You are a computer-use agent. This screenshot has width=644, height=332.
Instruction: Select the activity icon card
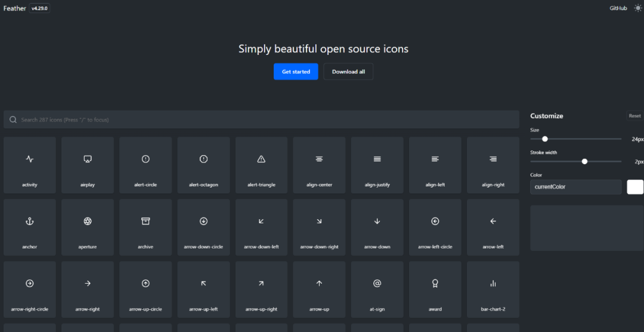30,165
